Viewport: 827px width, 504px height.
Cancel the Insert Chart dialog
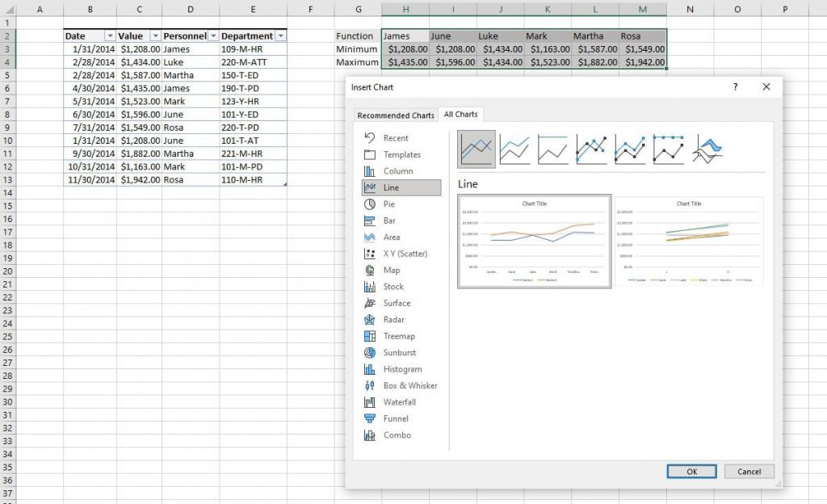tap(748, 472)
